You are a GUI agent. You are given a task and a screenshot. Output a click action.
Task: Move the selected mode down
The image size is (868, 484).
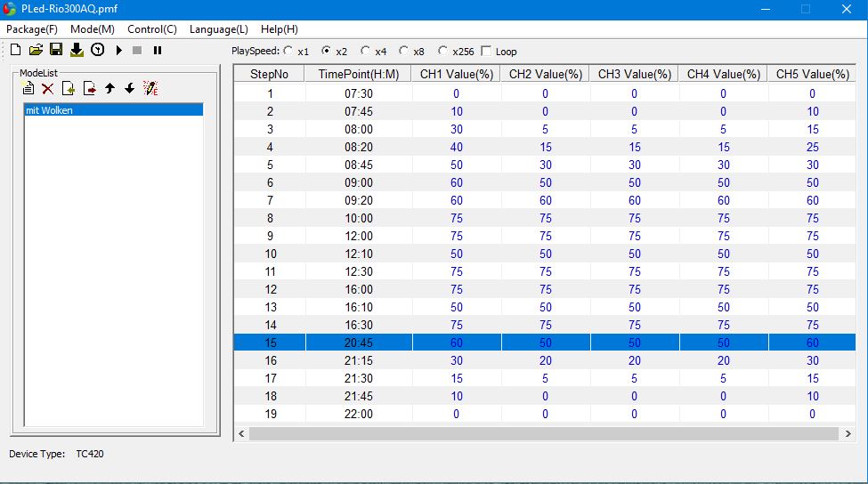pos(130,88)
